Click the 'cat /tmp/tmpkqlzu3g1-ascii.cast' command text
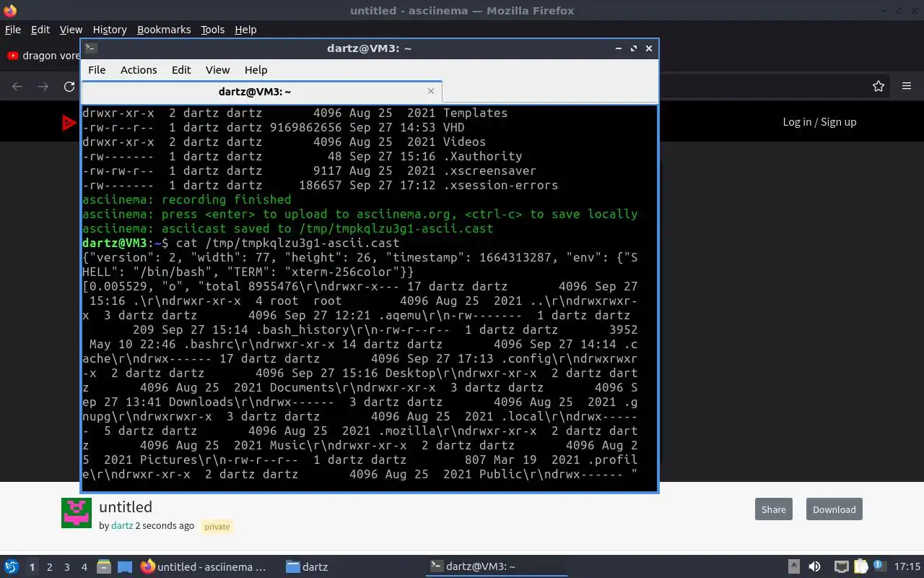The width and height of the screenshot is (924, 578). click(x=287, y=243)
